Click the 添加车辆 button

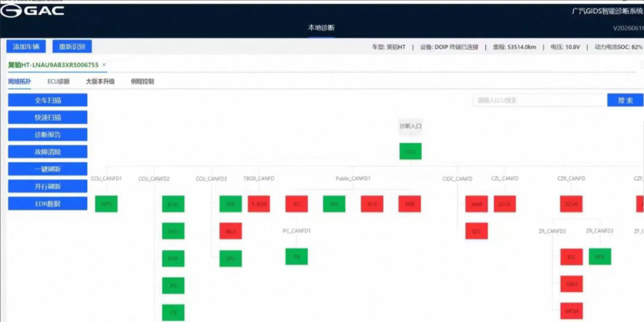point(26,46)
